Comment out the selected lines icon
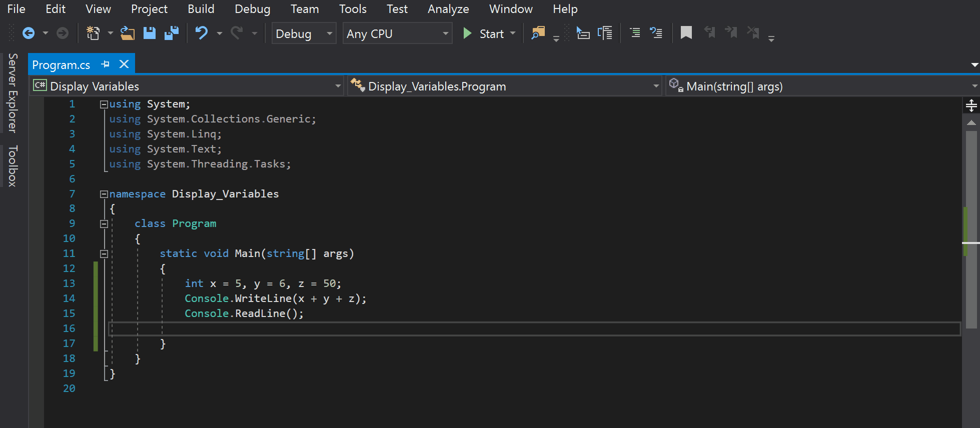 tap(635, 33)
